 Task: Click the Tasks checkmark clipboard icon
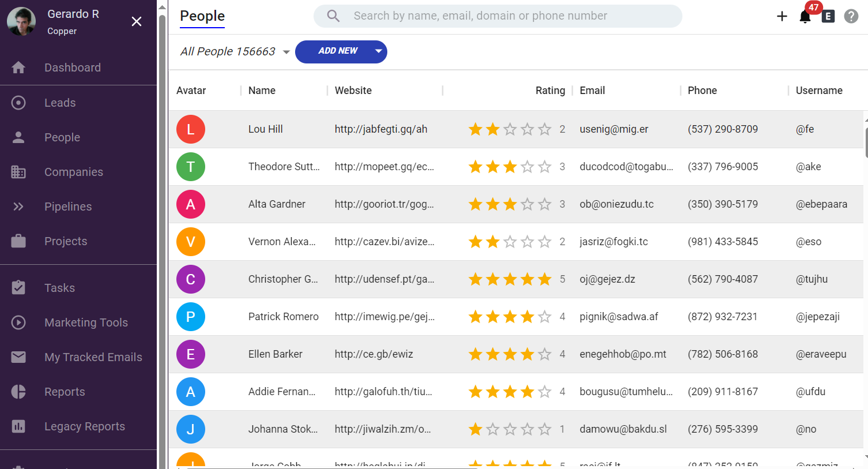[18, 288]
